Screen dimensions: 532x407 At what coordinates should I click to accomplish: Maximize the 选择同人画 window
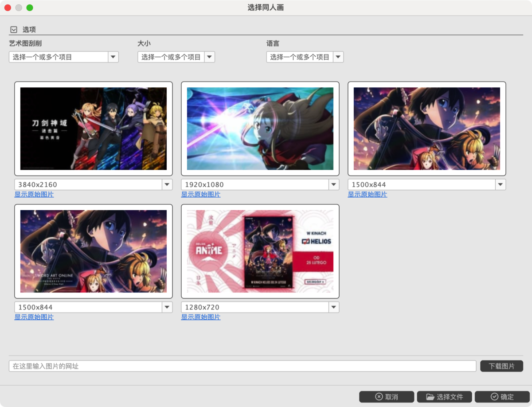tap(30, 8)
